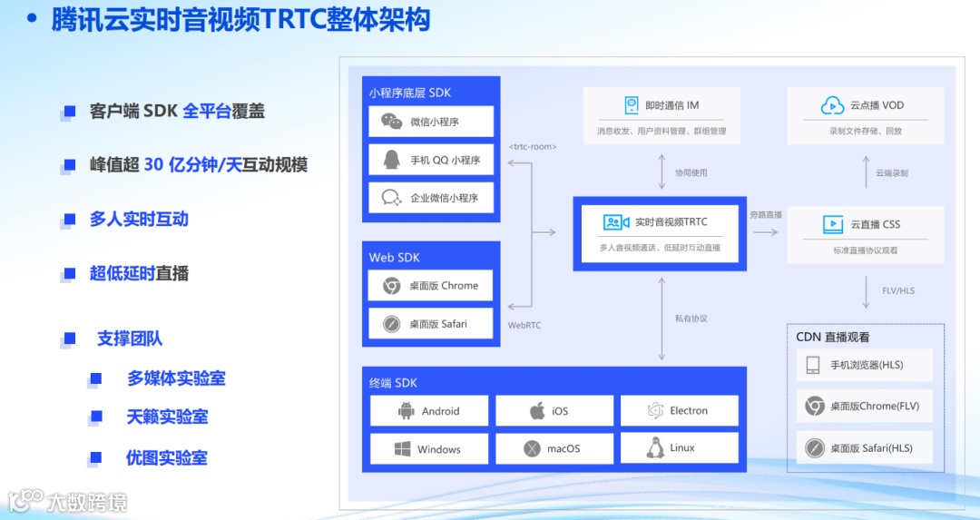Click the 支撑团队 bullet text
The height and width of the screenshot is (520, 980).
click(x=130, y=338)
